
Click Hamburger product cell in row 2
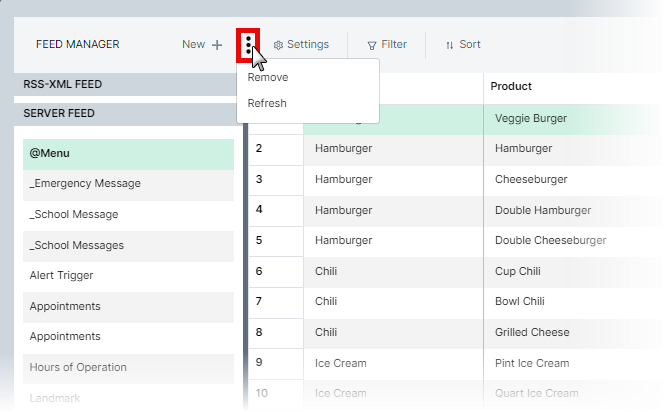coord(572,150)
